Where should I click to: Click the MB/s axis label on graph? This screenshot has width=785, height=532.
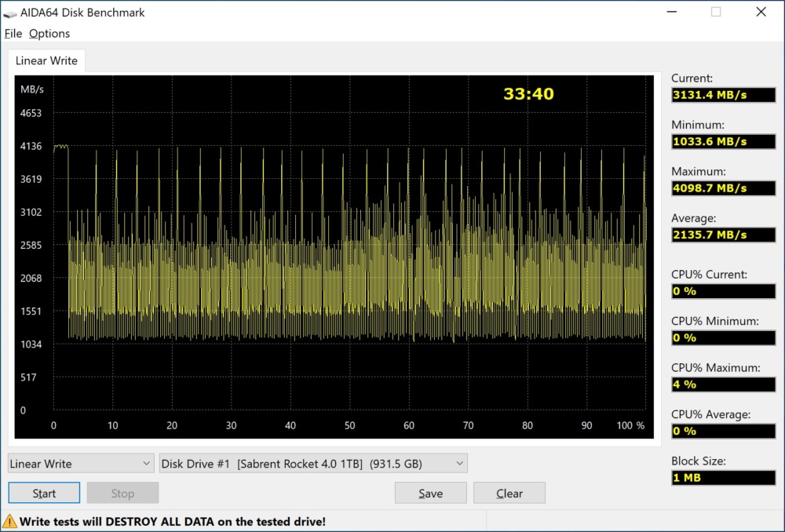pyautogui.click(x=32, y=89)
